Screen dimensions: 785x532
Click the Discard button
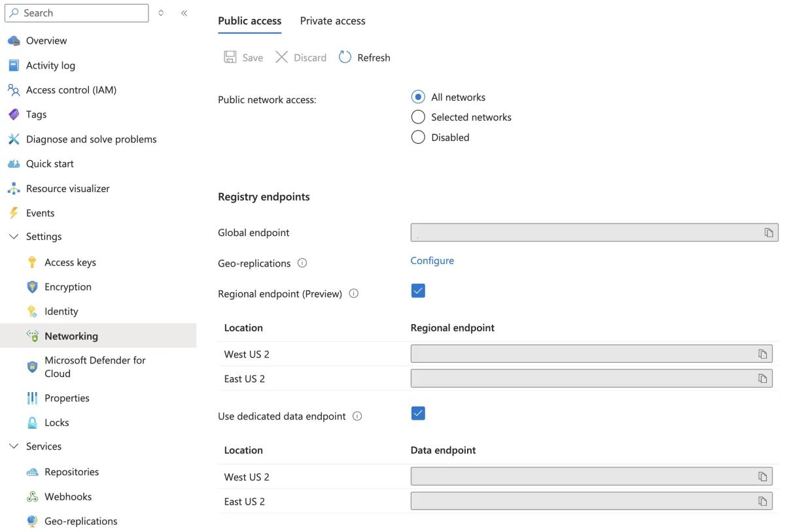pyautogui.click(x=301, y=58)
